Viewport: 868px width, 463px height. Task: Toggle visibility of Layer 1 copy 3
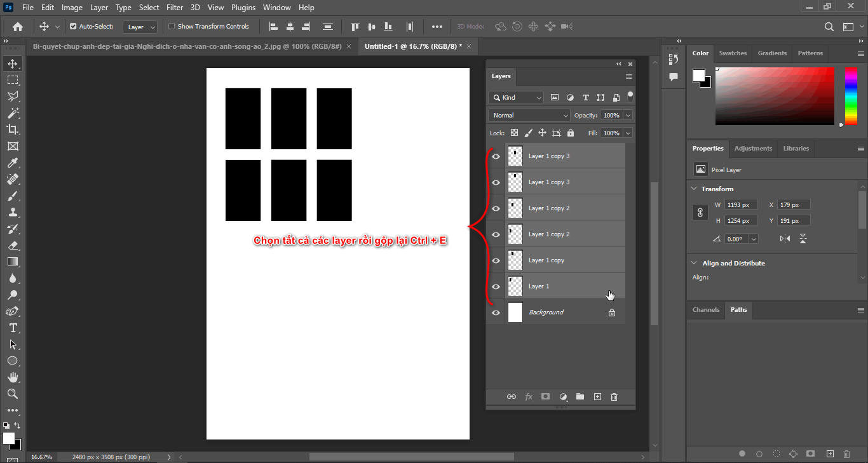(496, 156)
